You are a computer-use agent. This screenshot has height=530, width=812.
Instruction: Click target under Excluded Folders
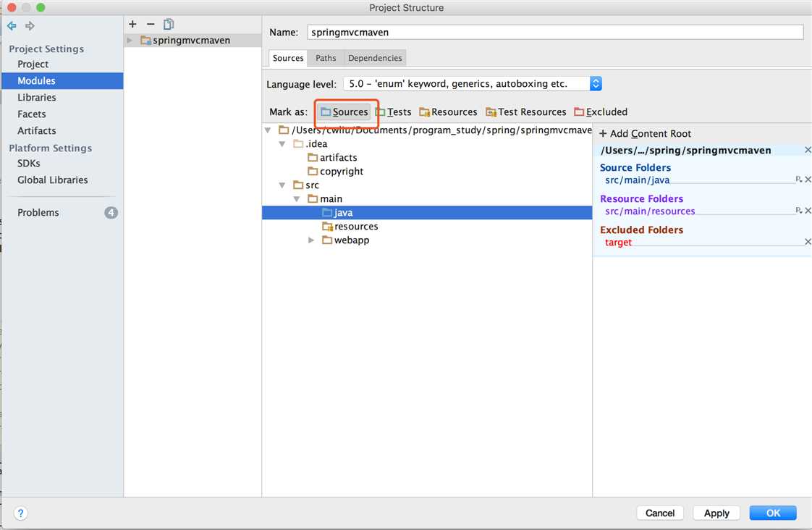pos(618,243)
